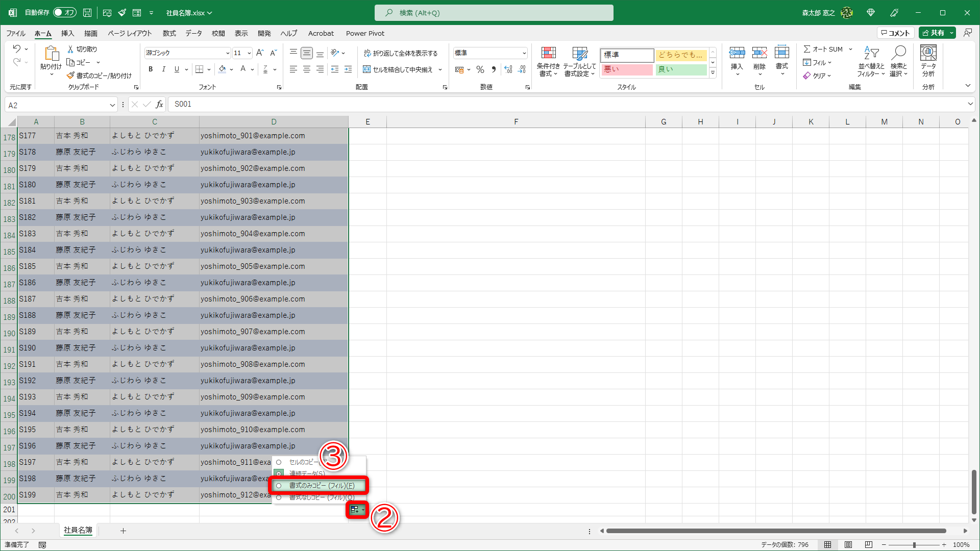The height and width of the screenshot is (551, 980).
Task: Click the Bold formatting icon
Action: pyautogui.click(x=150, y=69)
